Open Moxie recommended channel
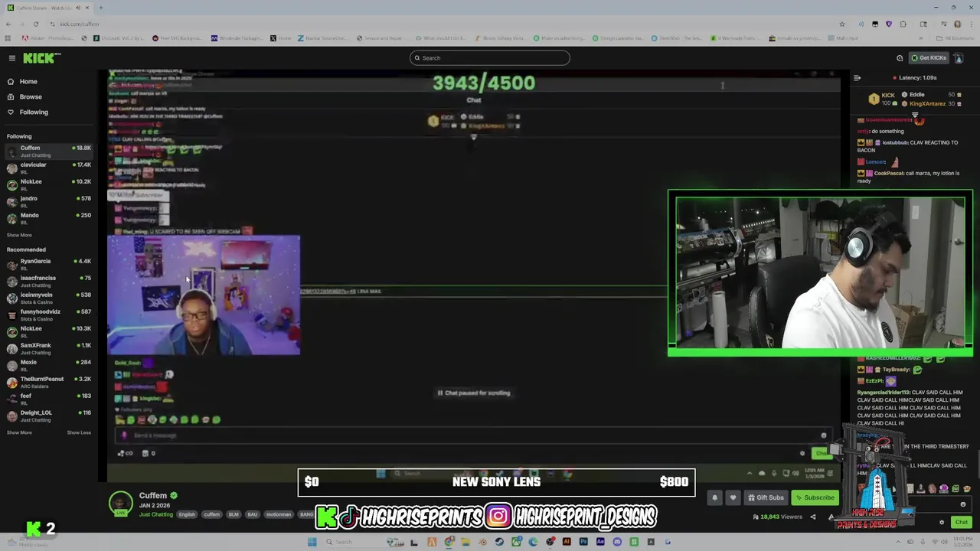This screenshot has width=980, height=551. (49, 365)
